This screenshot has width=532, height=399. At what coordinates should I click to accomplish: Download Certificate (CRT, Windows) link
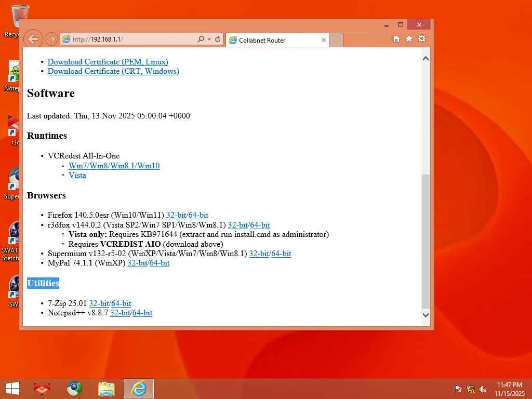pyautogui.click(x=113, y=71)
